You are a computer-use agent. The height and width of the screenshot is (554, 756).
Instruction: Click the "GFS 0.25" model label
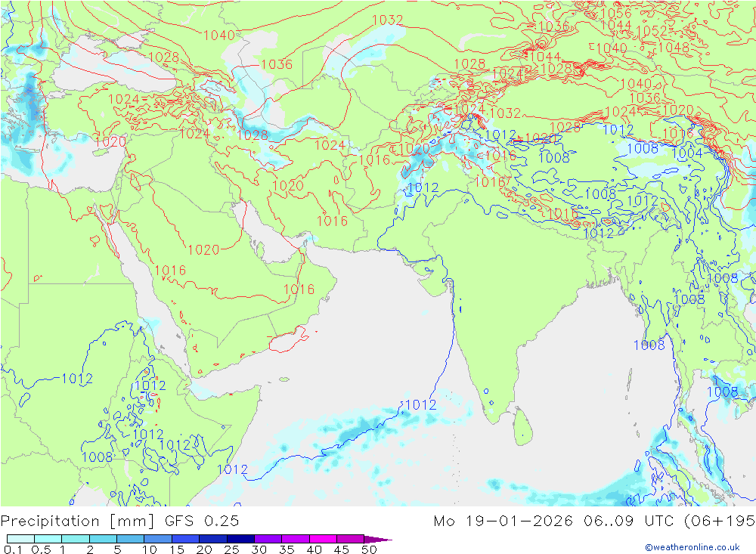[x=202, y=521]
